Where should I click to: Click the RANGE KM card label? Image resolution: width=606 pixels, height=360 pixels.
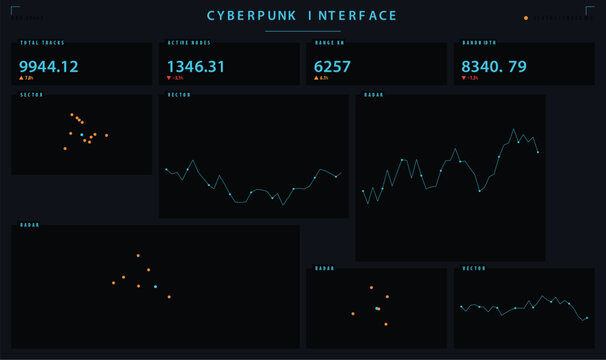point(329,43)
